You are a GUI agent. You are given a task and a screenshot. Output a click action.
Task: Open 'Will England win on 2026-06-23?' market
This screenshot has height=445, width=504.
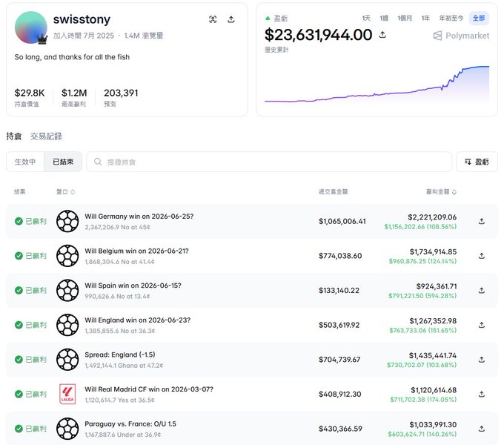138,320
